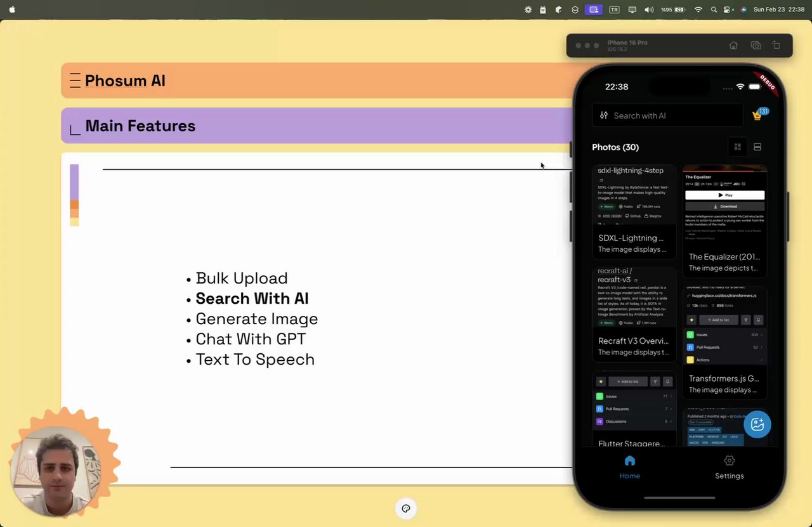Open the Transformers.js photo card

click(x=724, y=343)
